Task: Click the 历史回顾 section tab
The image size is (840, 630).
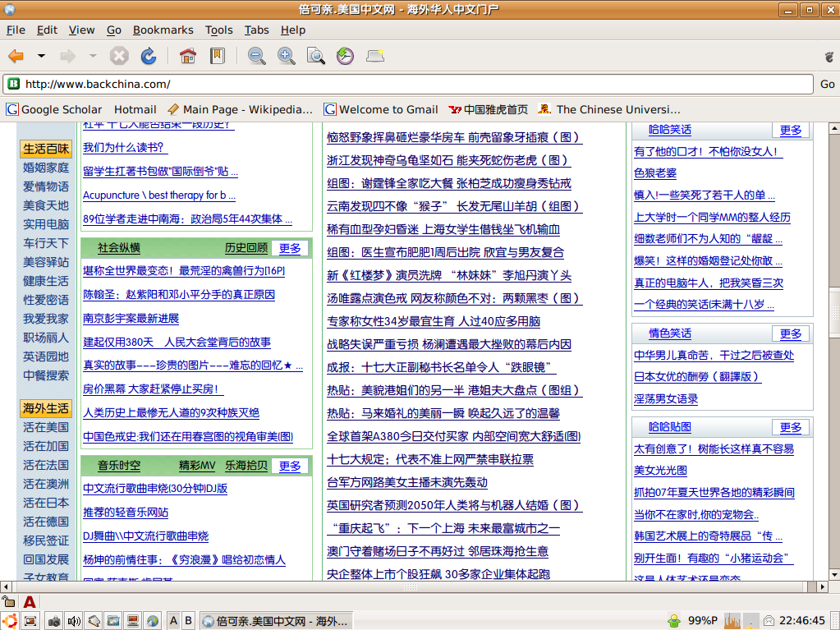Action: [246, 247]
